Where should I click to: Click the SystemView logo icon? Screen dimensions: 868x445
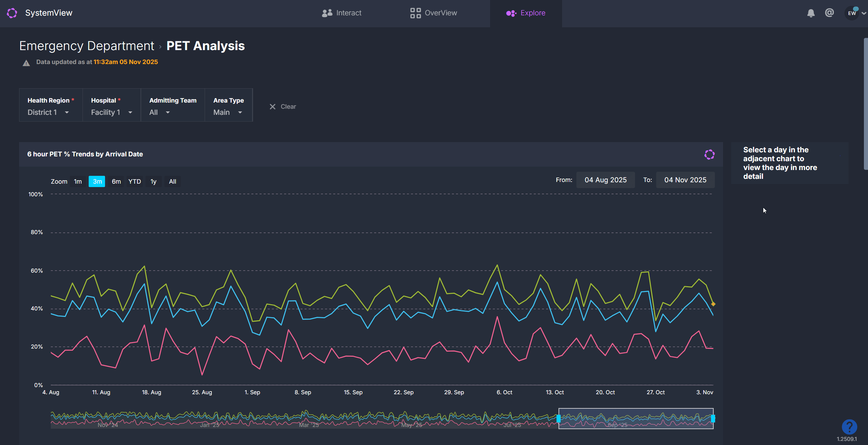click(12, 13)
